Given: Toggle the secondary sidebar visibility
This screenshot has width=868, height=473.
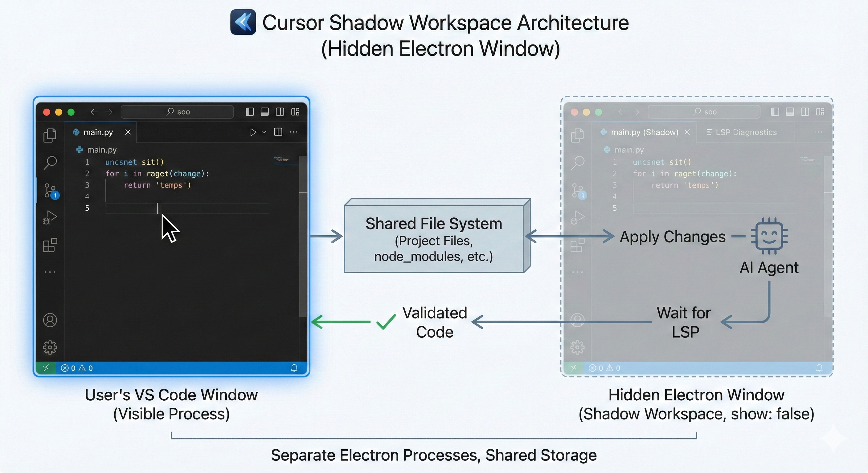Looking at the screenshot, I should click(x=280, y=111).
